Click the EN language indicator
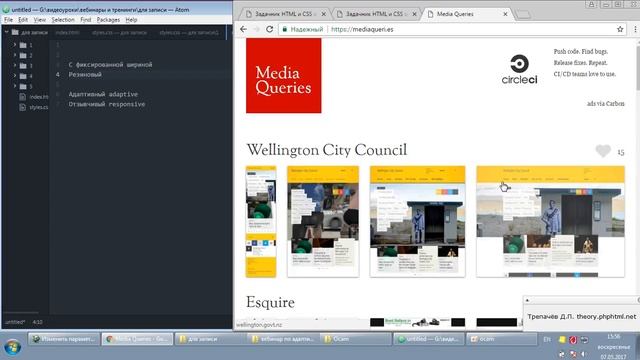The image size is (640, 360). click(547, 339)
